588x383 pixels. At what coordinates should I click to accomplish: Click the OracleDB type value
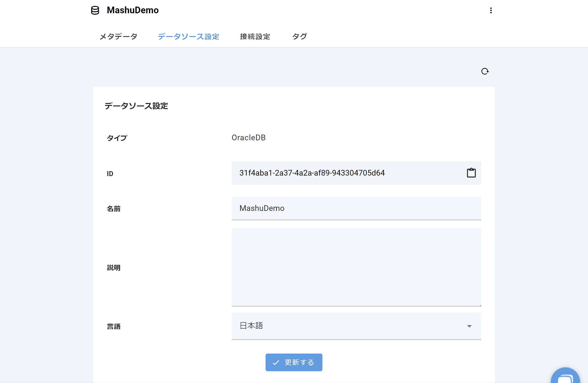point(248,138)
